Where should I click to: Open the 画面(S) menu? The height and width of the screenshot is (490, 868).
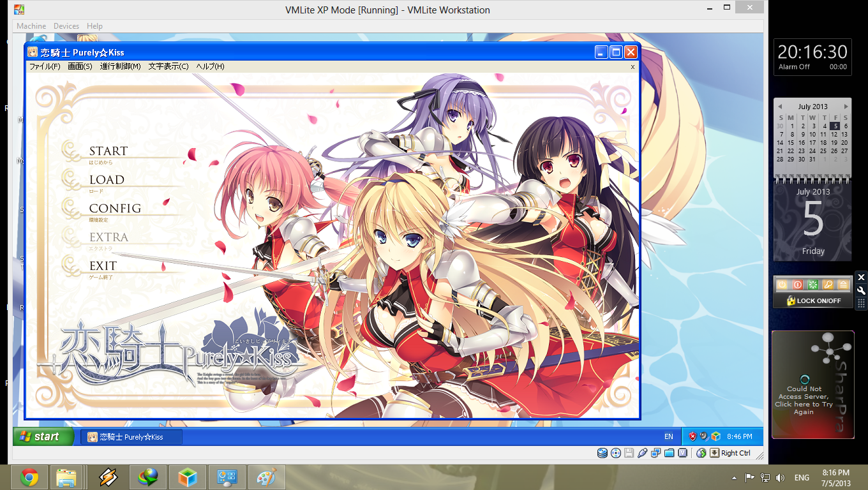pos(80,66)
